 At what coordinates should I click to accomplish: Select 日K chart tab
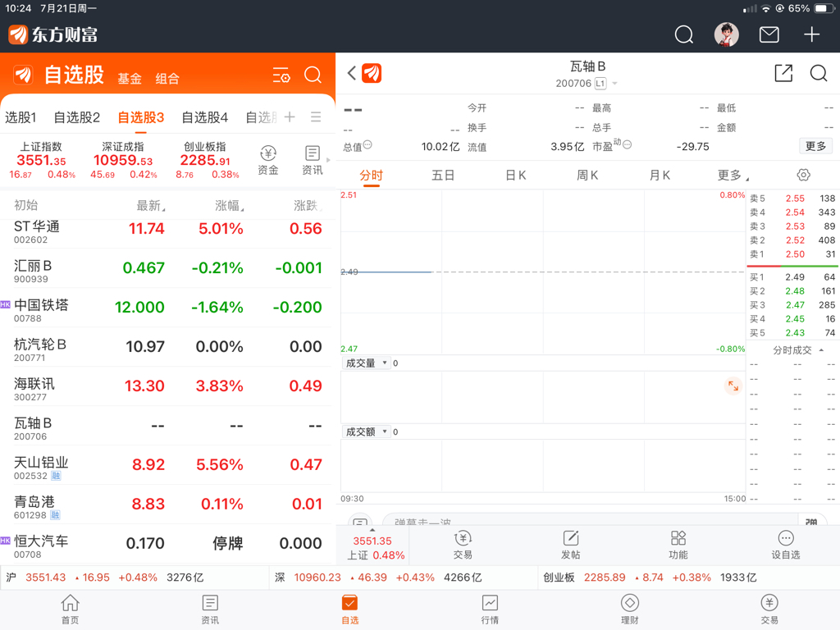tap(516, 176)
